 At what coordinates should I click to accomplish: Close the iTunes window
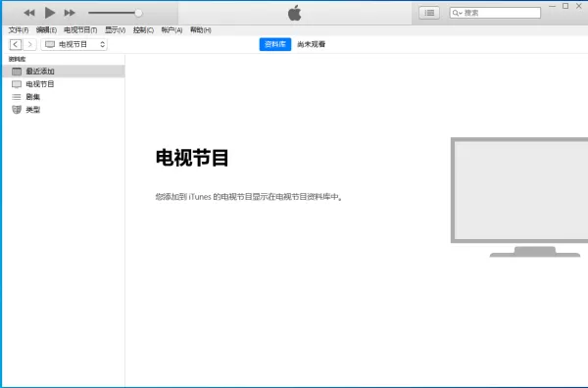click(578, 6)
